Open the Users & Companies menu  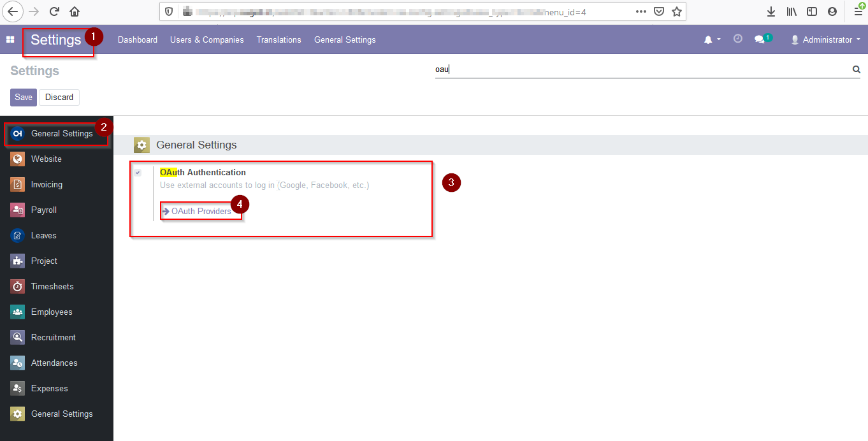coord(206,40)
